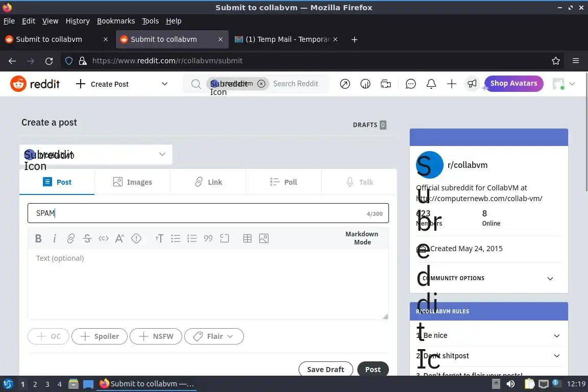This screenshot has height=392, width=588.
Task: Open the History menu in Firefox
Action: (78, 21)
